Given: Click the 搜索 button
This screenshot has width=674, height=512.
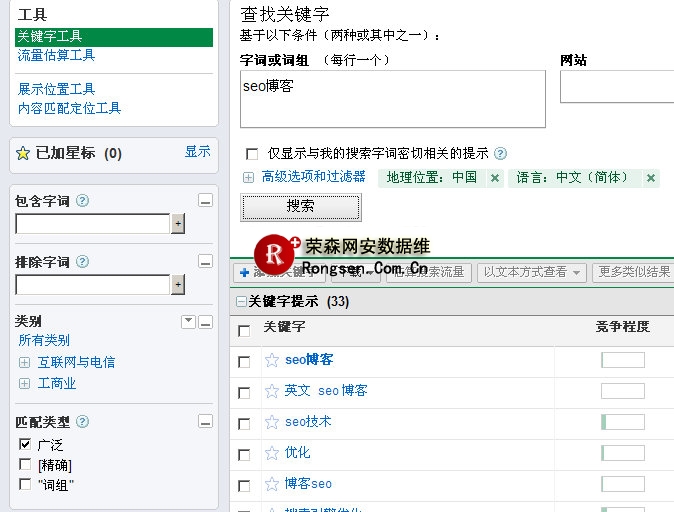Looking at the screenshot, I should click(x=301, y=207).
